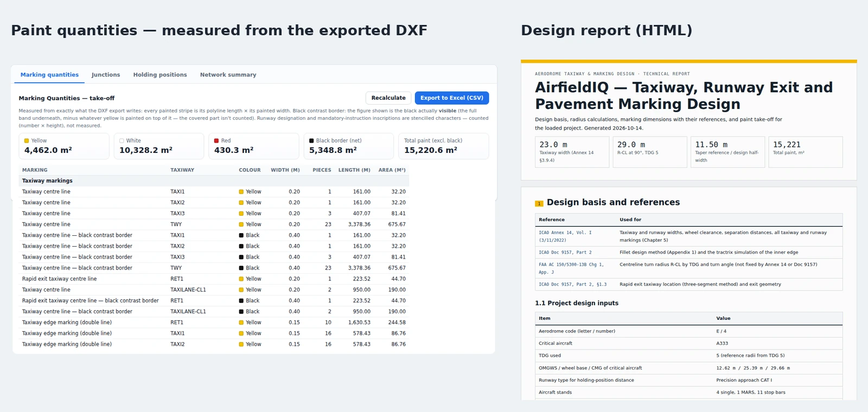Image resolution: width=868 pixels, height=412 pixels.
Task: Click black swatch in TAXI3 contrast border row
Action: click(241, 257)
